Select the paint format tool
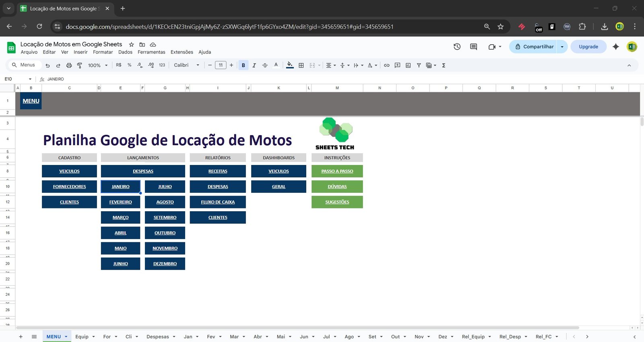The height and width of the screenshot is (342, 644). [x=79, y=65]
